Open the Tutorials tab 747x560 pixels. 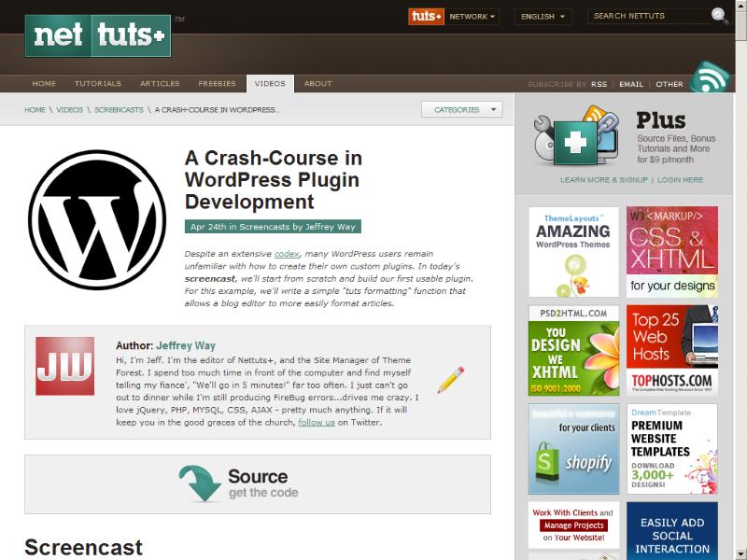(x=98, y=83)
